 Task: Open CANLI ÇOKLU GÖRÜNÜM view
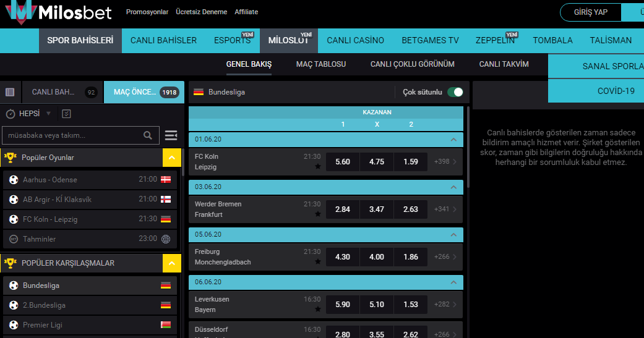click(x=413, y=64)
